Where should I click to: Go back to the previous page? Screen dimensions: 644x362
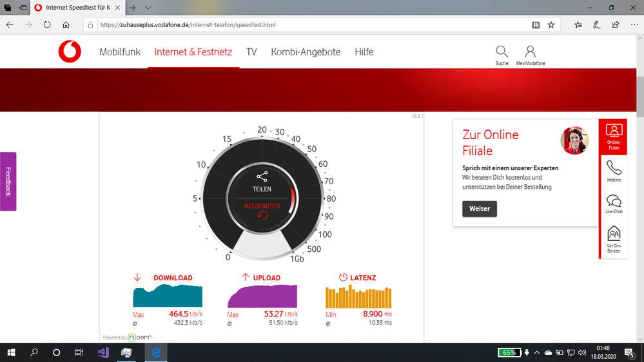pos(10,25)
